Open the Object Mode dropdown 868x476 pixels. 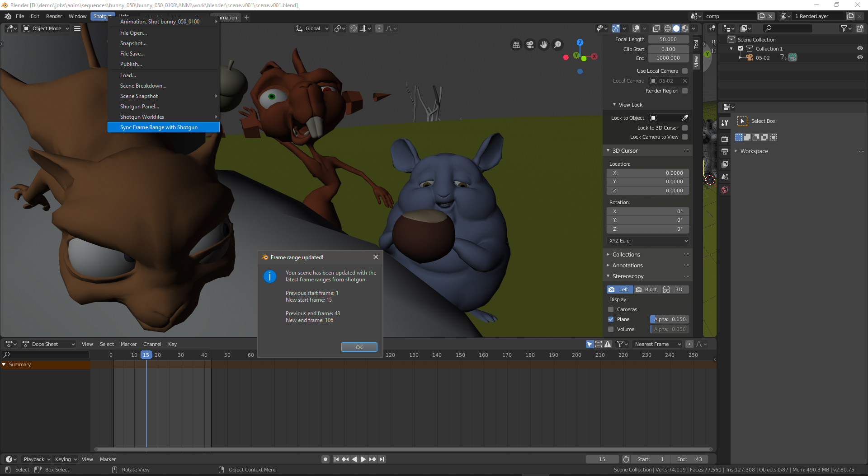tap(46, 28)
